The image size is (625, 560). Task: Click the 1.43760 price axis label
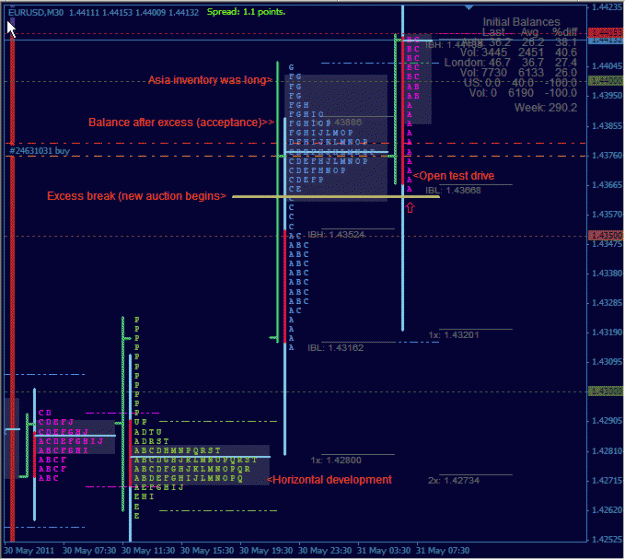[x=607, y=155]
